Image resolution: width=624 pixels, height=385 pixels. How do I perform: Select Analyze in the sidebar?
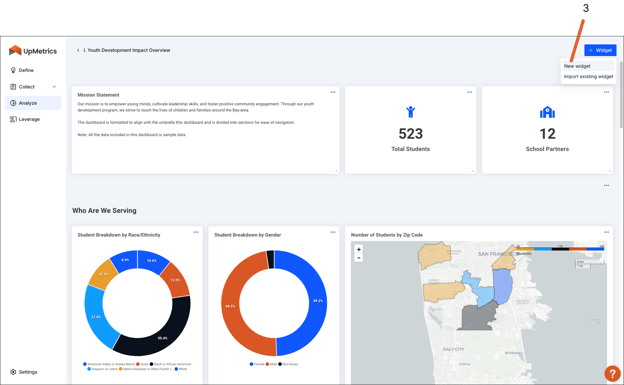pyautogui.click(x=33, y=103)
